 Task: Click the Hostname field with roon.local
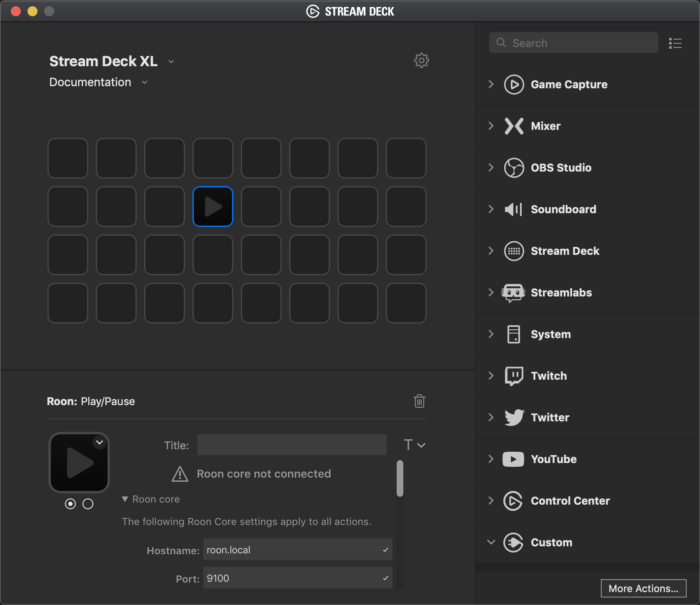tap(297, 550)
